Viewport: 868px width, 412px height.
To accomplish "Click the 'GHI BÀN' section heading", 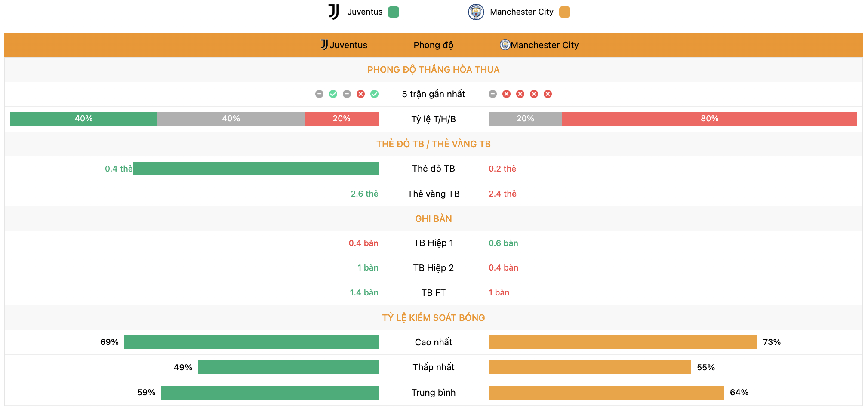I will coord(434,219).
